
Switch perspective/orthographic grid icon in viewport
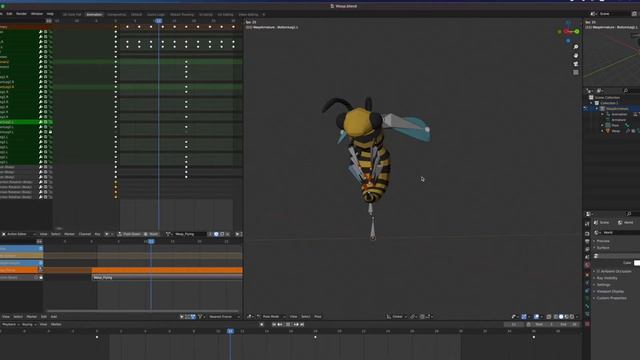[576, 73]
